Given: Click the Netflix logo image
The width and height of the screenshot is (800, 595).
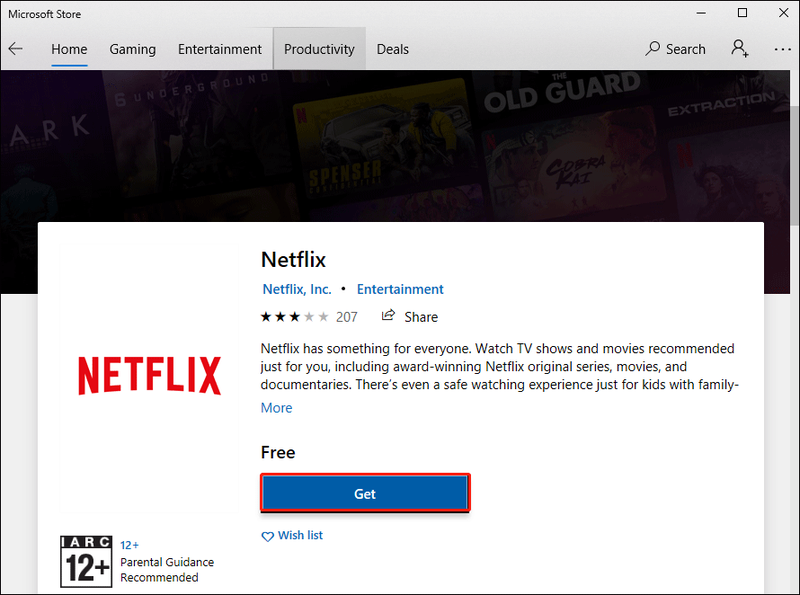Looking at the screenshot, I should point(149,376).
